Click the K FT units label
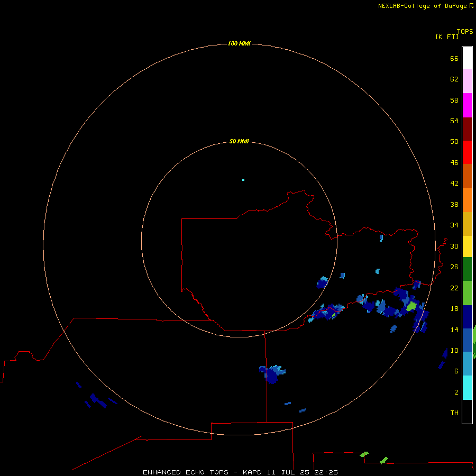This screenshot has width=476, height=476. pos(447,36)
